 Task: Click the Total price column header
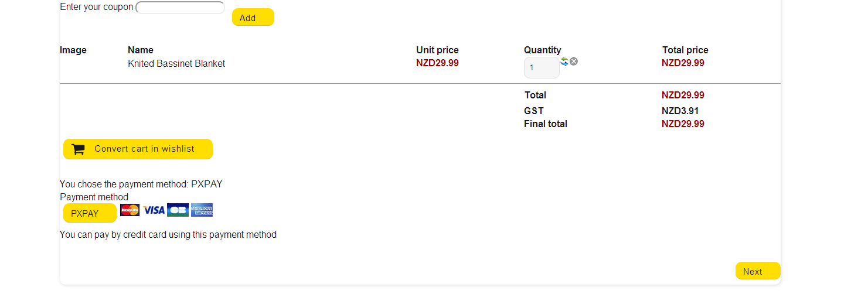(x=685, y=50)
